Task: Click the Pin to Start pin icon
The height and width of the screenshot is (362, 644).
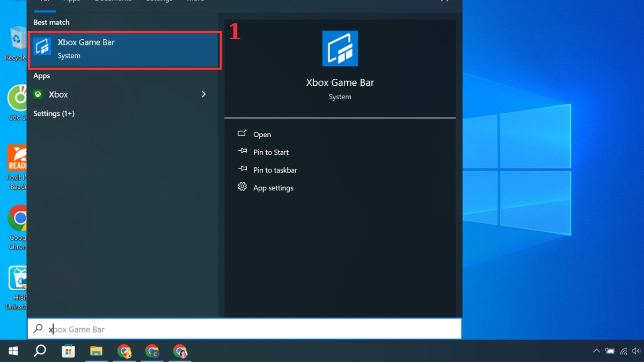Action: click(x=242, y=152)
